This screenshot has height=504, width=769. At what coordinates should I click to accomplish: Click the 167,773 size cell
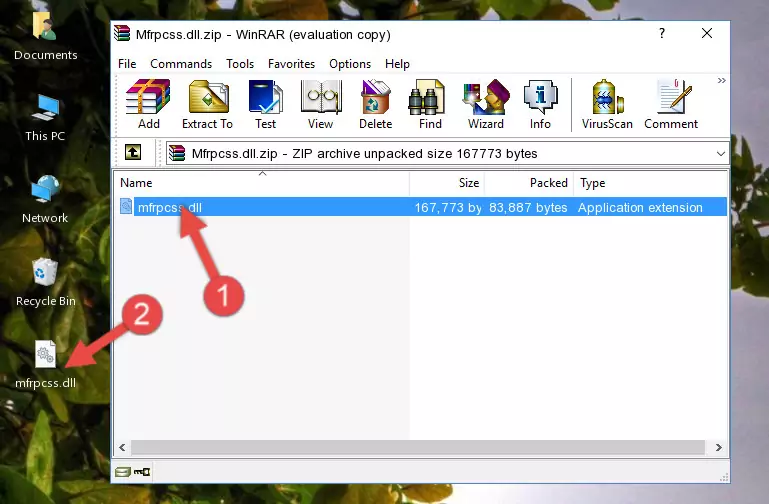point(448,207)
